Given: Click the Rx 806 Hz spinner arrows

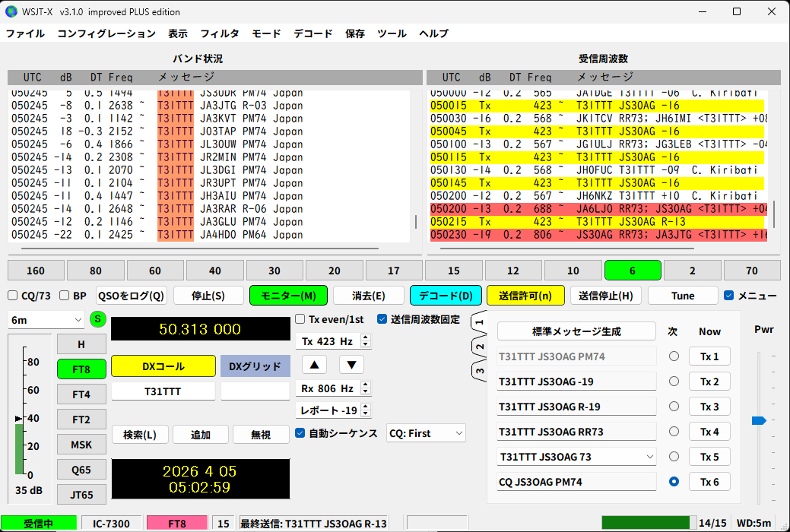Looking at the screenshot, I should [x=366, y=388].
